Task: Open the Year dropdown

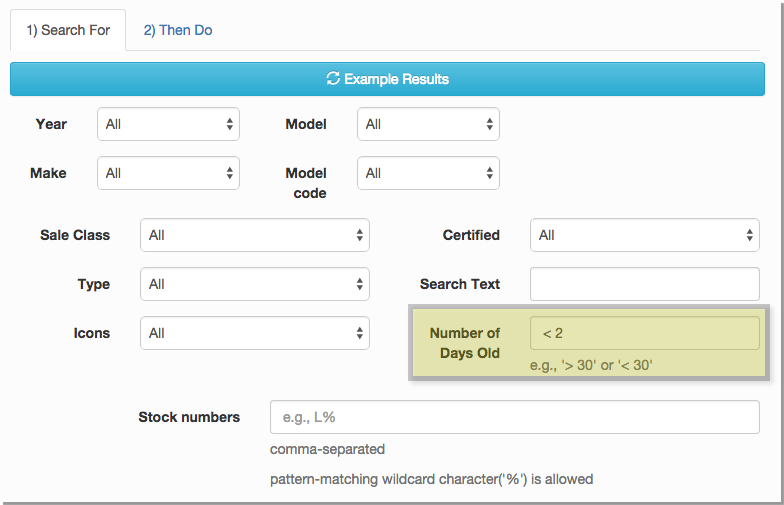Action: (168, 124)
